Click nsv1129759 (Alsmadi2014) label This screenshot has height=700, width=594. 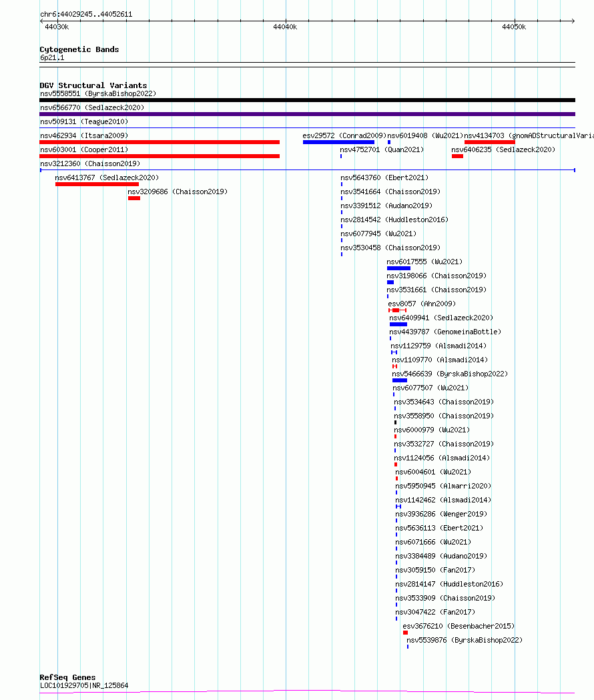[x=438, y=346]
